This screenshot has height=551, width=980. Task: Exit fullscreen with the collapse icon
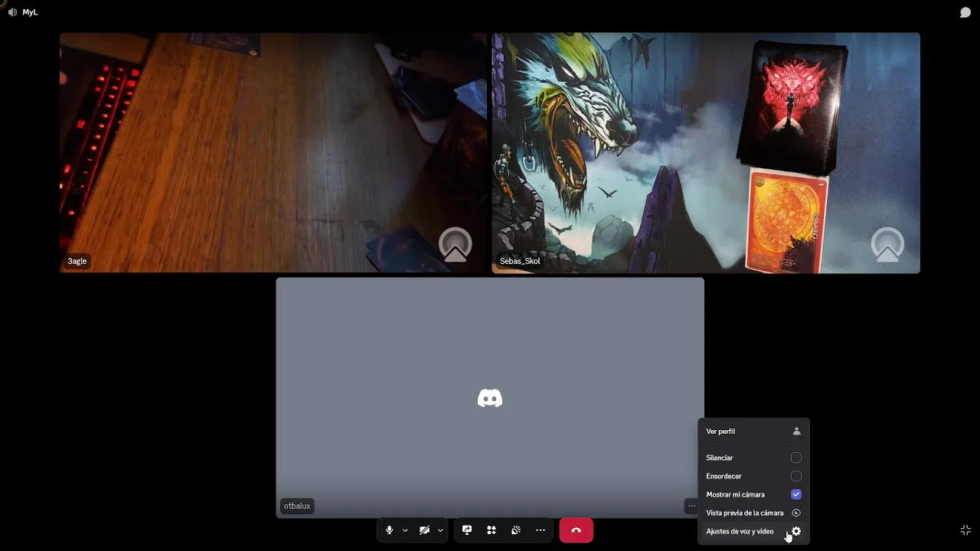pos(965,530)
